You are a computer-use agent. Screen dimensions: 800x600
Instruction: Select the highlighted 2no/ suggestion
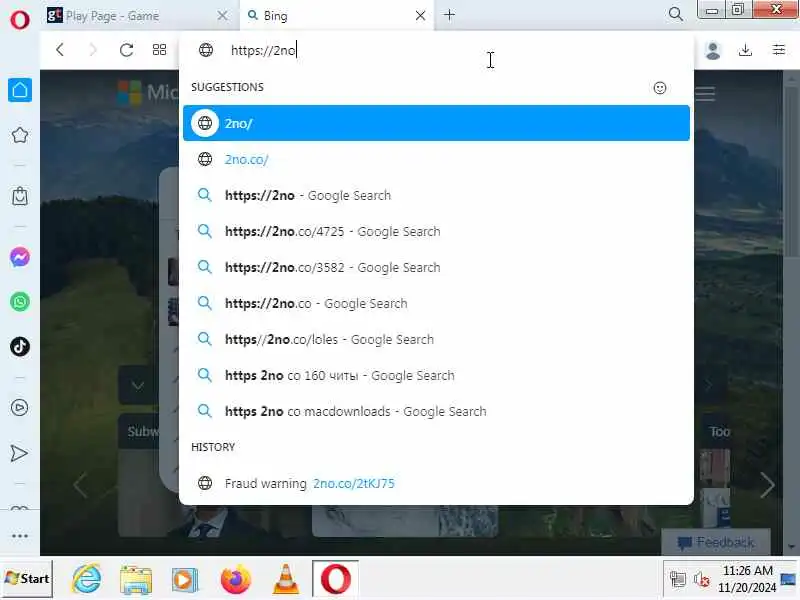[436, 123]
